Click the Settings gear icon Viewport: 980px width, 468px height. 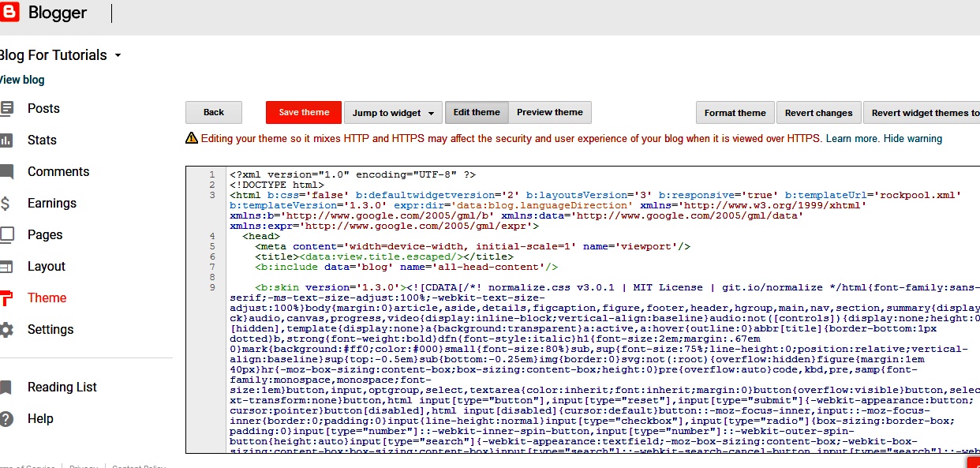(x=7, y=330)
